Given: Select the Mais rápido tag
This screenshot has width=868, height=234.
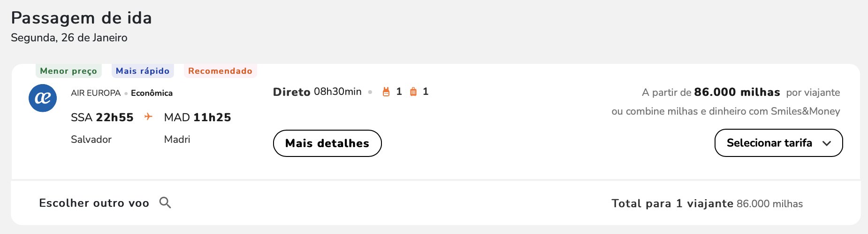Looking at the screenshot, I should (143, 71).
